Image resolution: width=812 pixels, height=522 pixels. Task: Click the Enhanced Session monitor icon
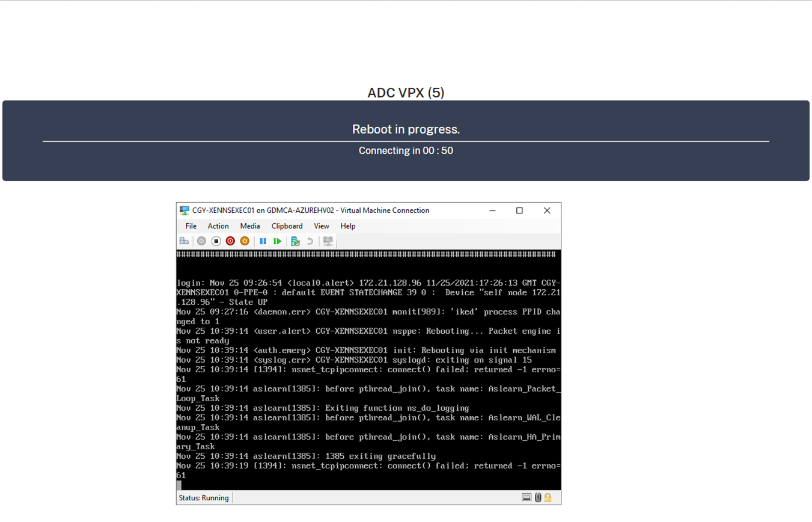click(x=328, y=241)
